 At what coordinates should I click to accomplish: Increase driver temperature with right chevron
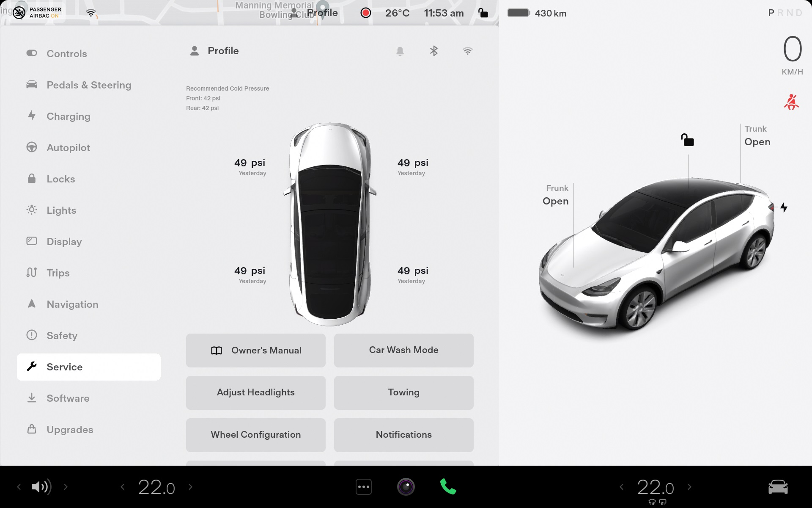click(190, 487)
